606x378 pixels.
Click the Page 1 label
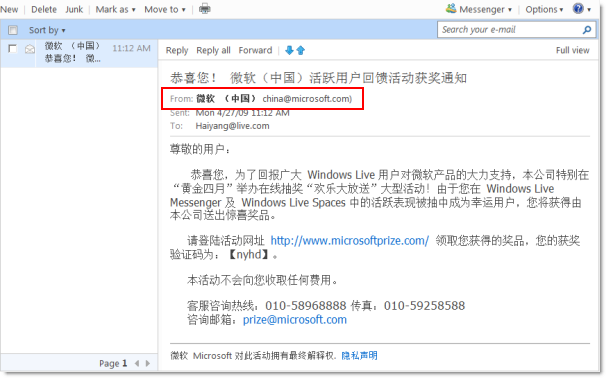coord(113,363)
